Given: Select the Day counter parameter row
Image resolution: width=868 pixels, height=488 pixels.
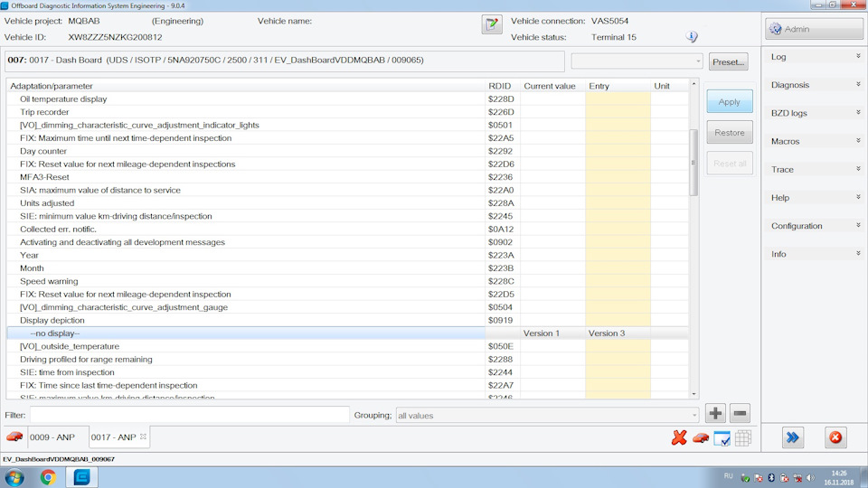Looking at the screenshot, I should coord(347,151).
